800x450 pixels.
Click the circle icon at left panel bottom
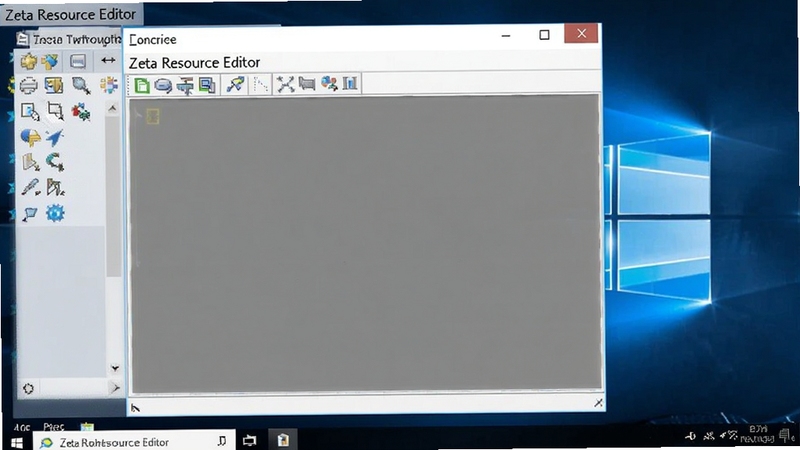28,389
